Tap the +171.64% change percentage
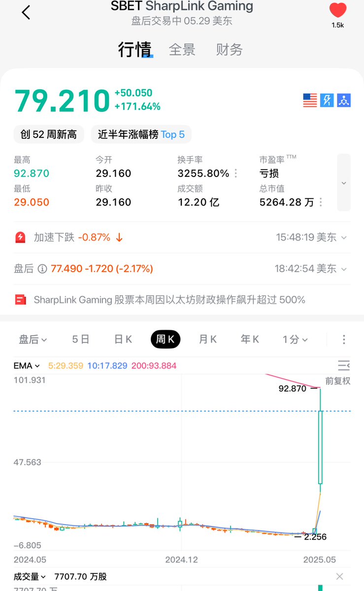The width and height of the screenshot is (364, 591). click(137, 106)
